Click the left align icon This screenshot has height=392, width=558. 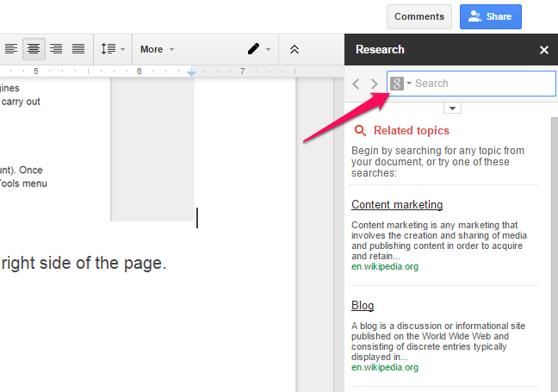(x=11, y=49)
